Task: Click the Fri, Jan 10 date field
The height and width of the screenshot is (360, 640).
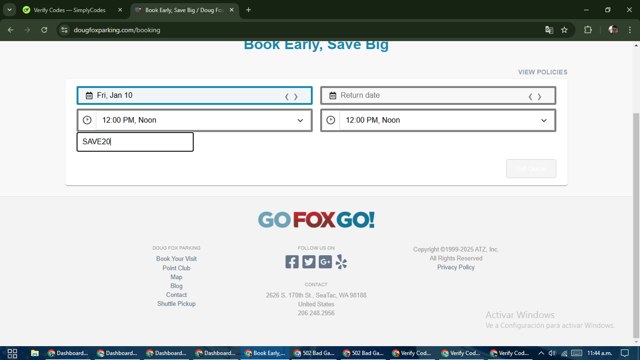Action: pos(195,96)
